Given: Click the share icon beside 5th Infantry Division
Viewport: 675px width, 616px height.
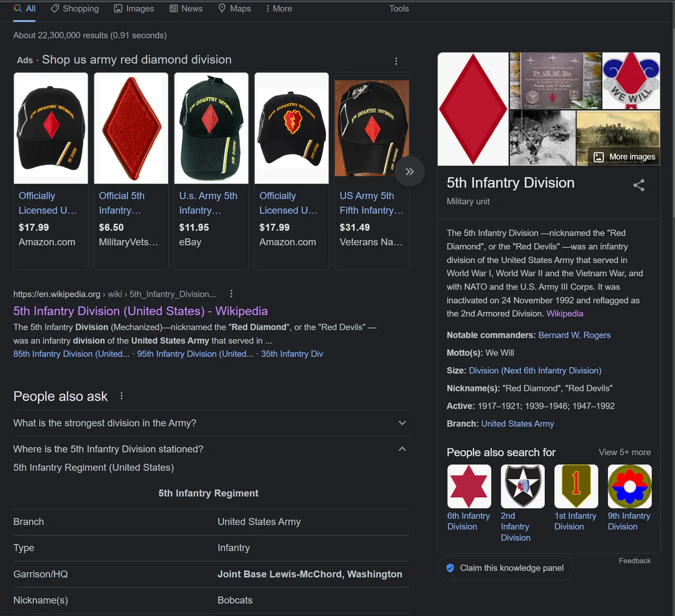Looking at the screenshot, I should tap(639, 185).
